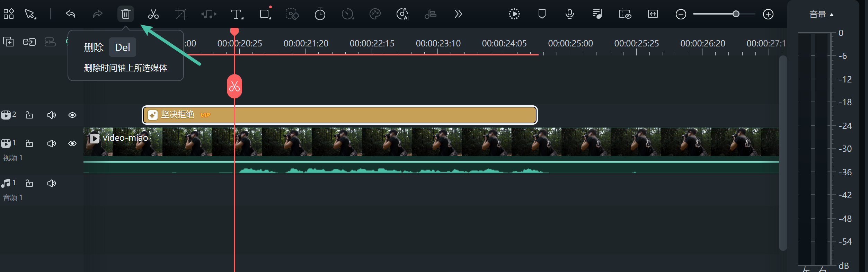Click ruler at 00:00:26:20
Image resolution: width=868 pixels, height=272 pixels.
click(x=703, y=43)
